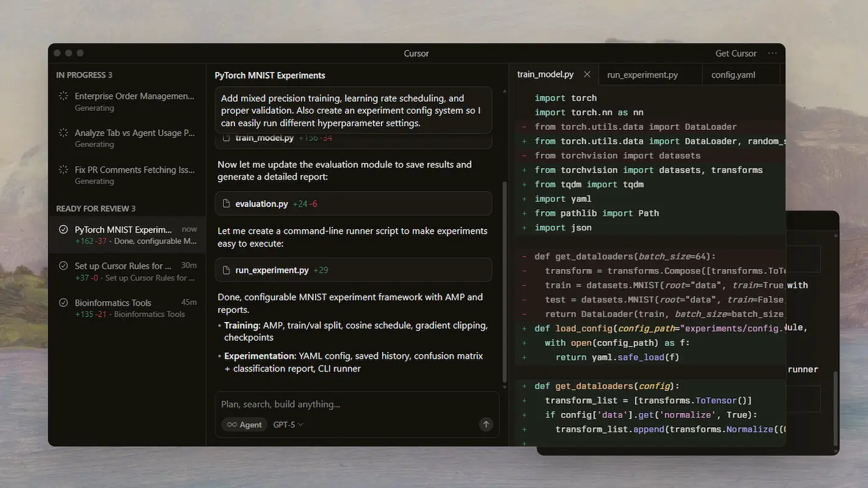Open the GPT-5 model dropdown

[288, 425]
